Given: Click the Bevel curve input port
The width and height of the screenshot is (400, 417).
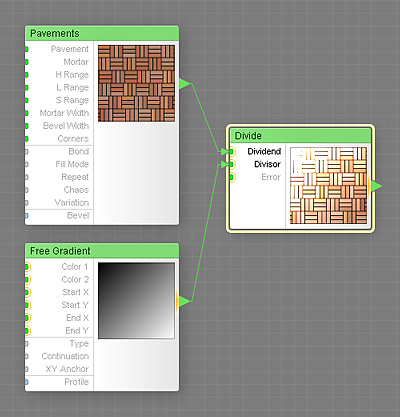Looking at the screenshot, I should [27, 216].
